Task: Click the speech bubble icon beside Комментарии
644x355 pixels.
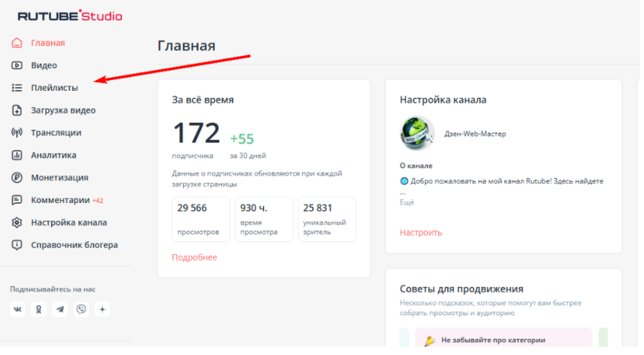Action: click(x=17, y=200)
